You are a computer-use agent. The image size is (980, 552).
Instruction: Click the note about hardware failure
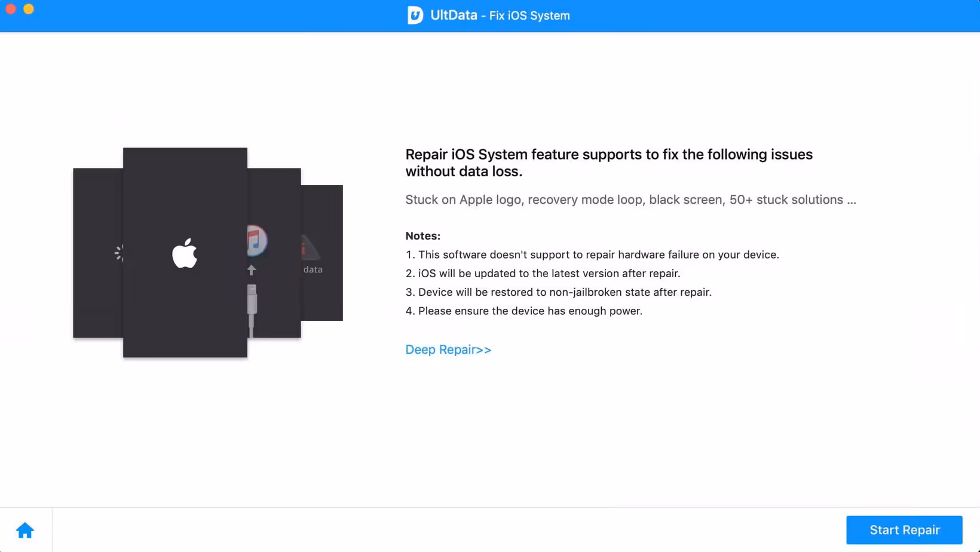pyautogui.click(x=592, y=254)
